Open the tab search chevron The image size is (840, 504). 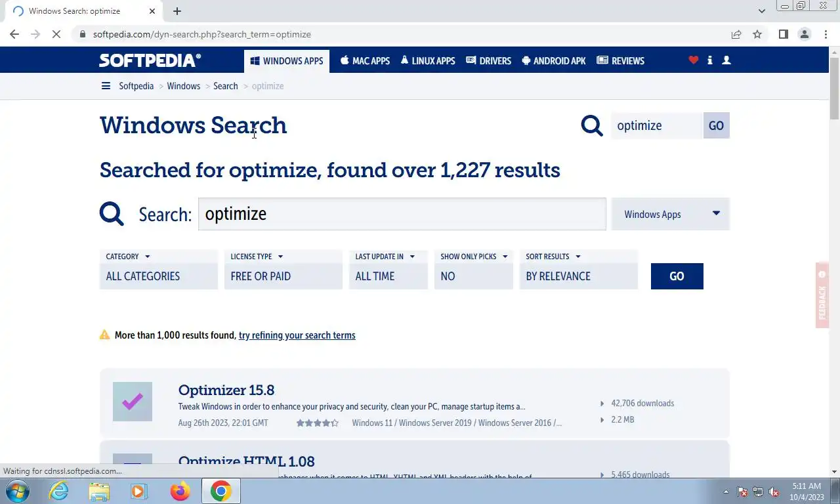click(761, 11)
